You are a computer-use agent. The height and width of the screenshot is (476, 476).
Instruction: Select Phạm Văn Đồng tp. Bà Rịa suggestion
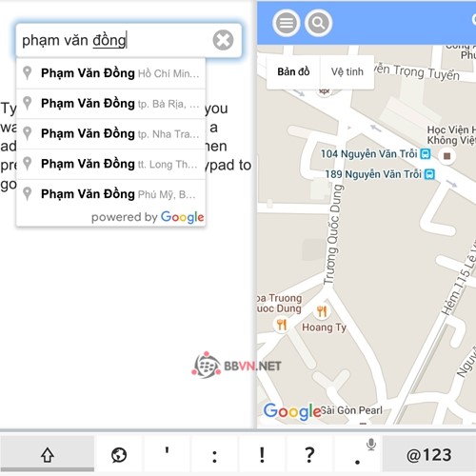110,104
